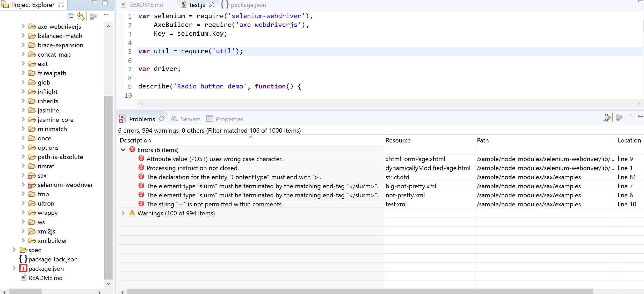This screenshot has width=644, height=294.
Task: Select the error about attribute value POST
Action: pos(214,159)
